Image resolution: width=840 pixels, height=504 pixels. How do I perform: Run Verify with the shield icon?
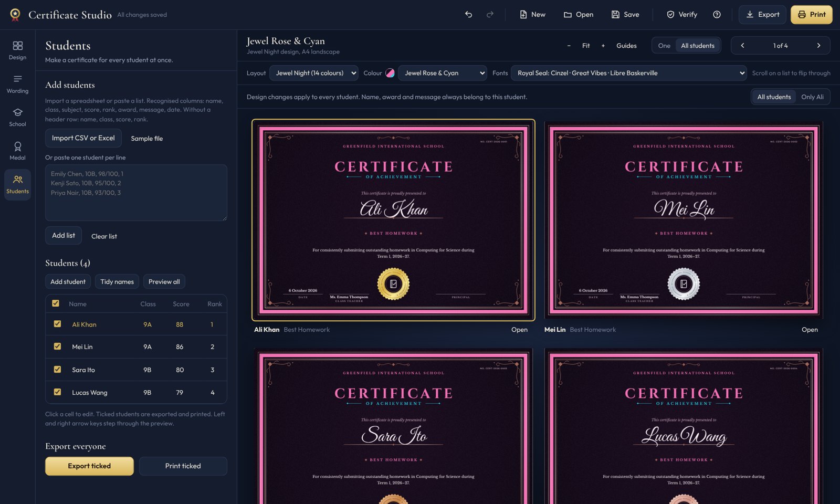tap(682, 15)
